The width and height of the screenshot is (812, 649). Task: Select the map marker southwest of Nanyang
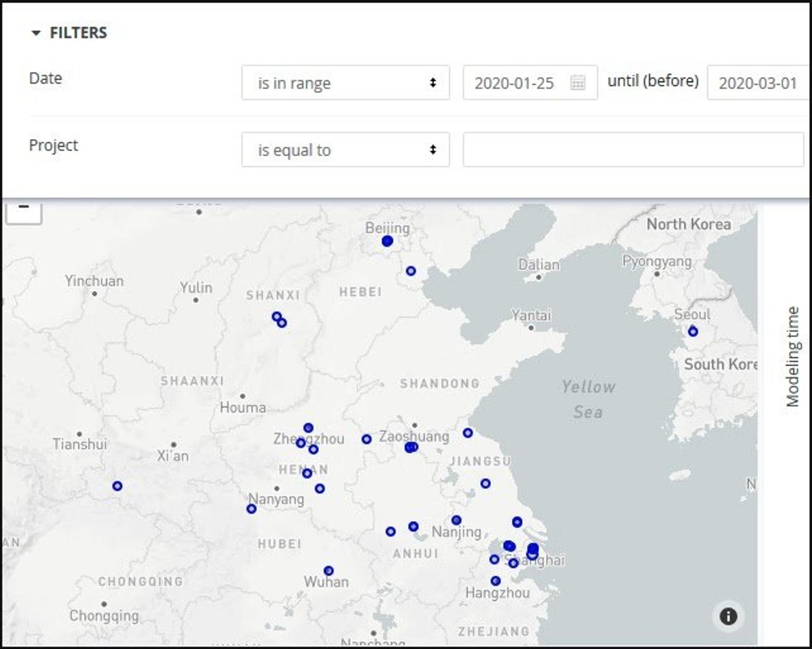(251, 508)
